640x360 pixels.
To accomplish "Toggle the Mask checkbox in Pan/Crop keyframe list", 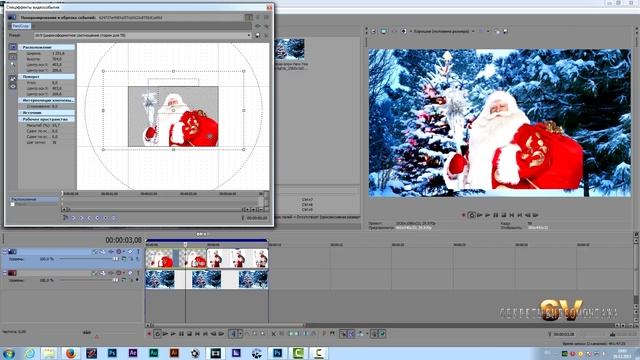I will [13, 204].
